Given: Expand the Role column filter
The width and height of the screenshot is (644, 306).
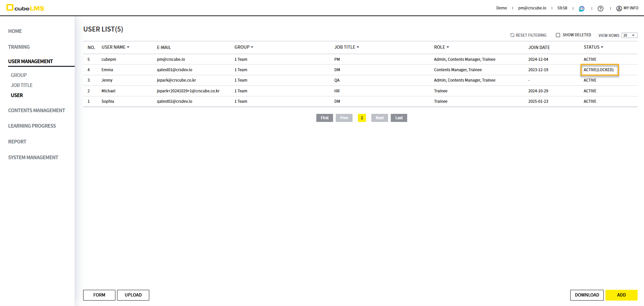Looking at the screenshot, I should coord(448,47).
